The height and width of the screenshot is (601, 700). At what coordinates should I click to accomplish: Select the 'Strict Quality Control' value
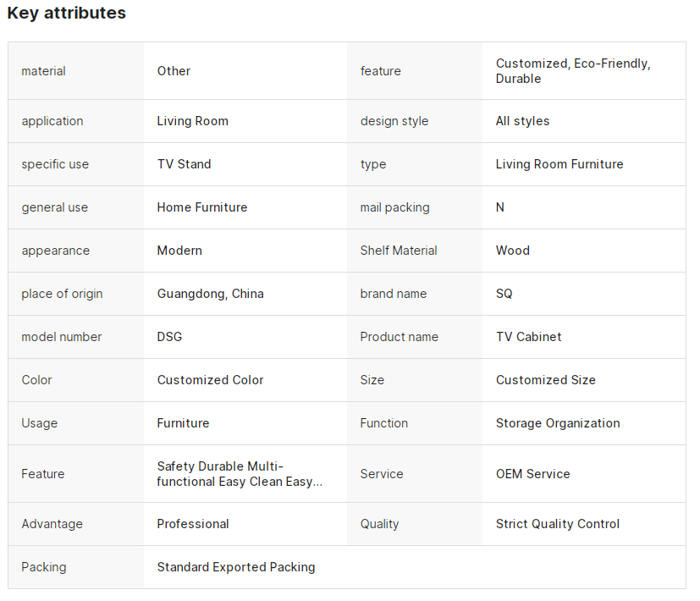click(x=557, y=524)
